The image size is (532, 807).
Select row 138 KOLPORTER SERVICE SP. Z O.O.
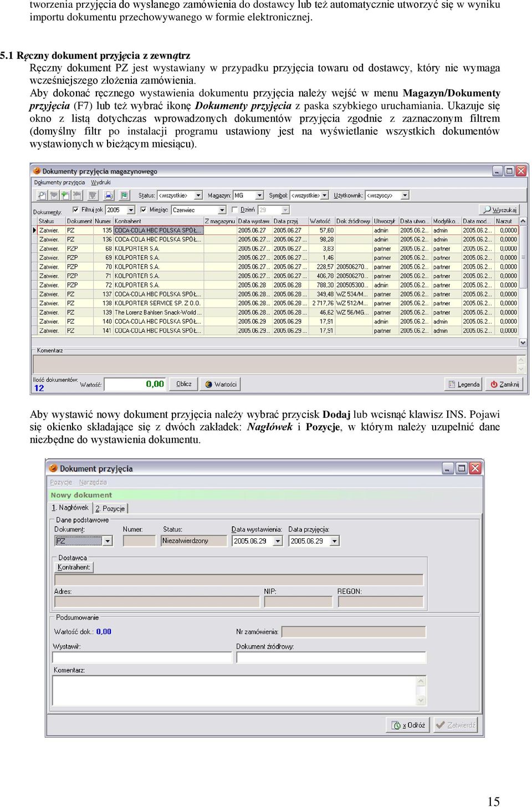277,303
